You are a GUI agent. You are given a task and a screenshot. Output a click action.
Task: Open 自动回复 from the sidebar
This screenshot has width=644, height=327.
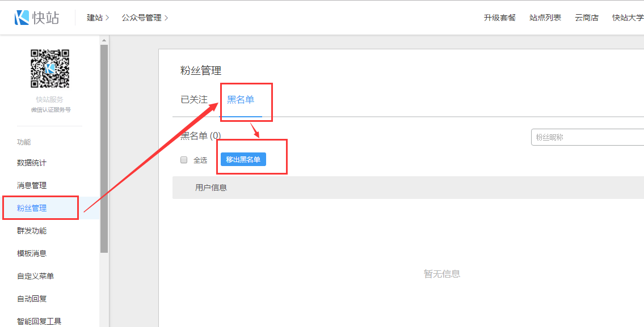[x=32, y=299]
